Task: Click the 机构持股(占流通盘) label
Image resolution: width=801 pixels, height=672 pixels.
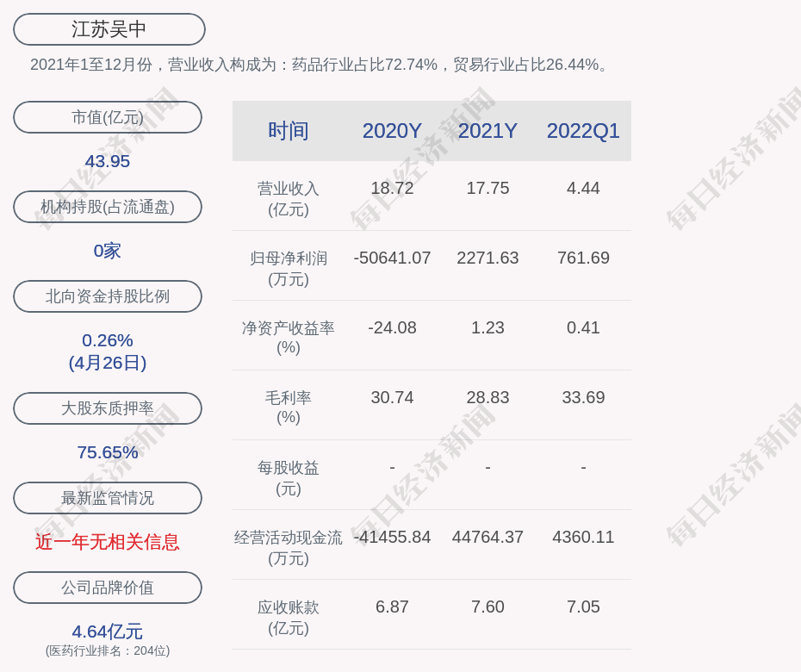Action: tap(108, 207)
